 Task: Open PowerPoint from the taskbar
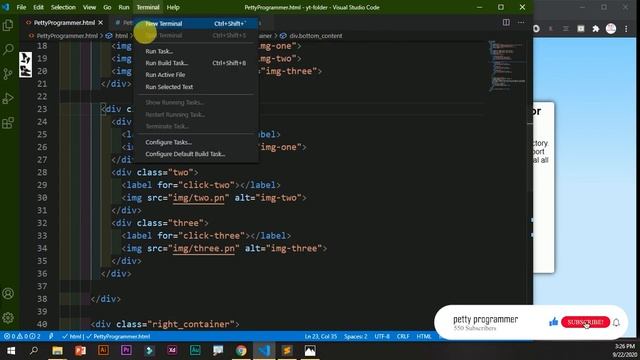[x=80, y=351]
